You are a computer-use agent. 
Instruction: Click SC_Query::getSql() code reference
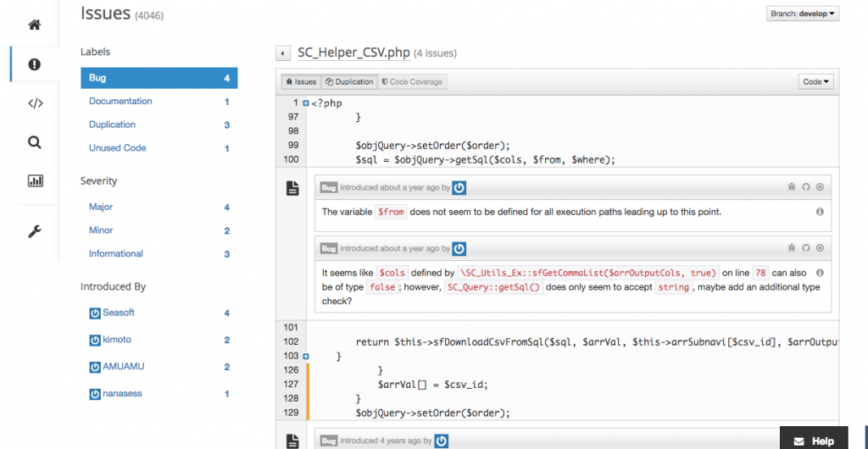coord(494,287)
